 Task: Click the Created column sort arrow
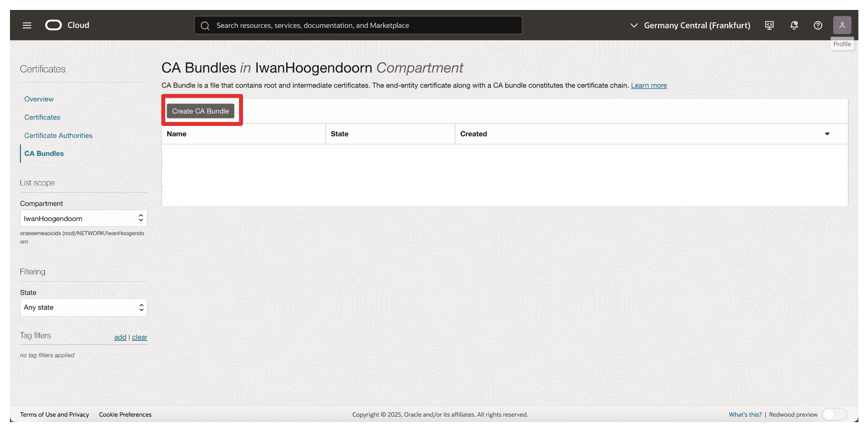pos(827,134)
